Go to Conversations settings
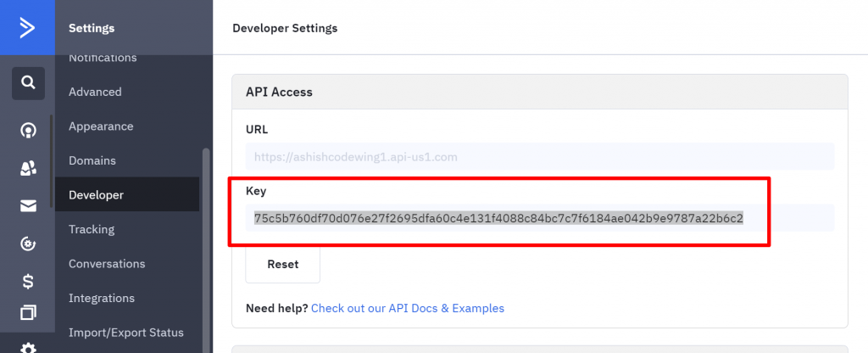The width and height of the screenshot is (868, 353). coord(107,264)
